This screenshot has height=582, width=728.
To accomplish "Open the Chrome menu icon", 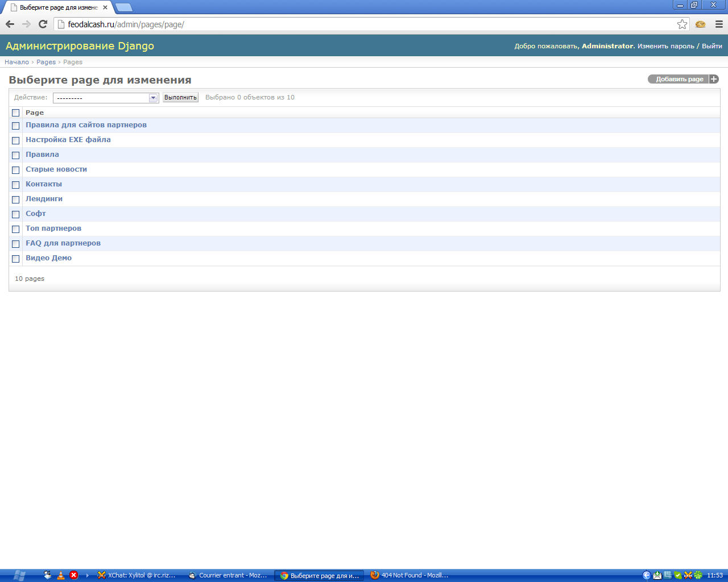I will [719, 24].
